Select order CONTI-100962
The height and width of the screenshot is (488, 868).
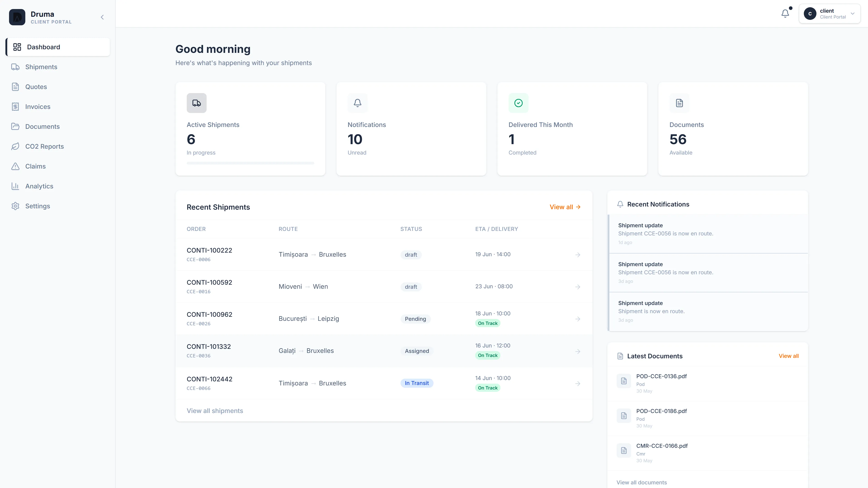point(209,314)
